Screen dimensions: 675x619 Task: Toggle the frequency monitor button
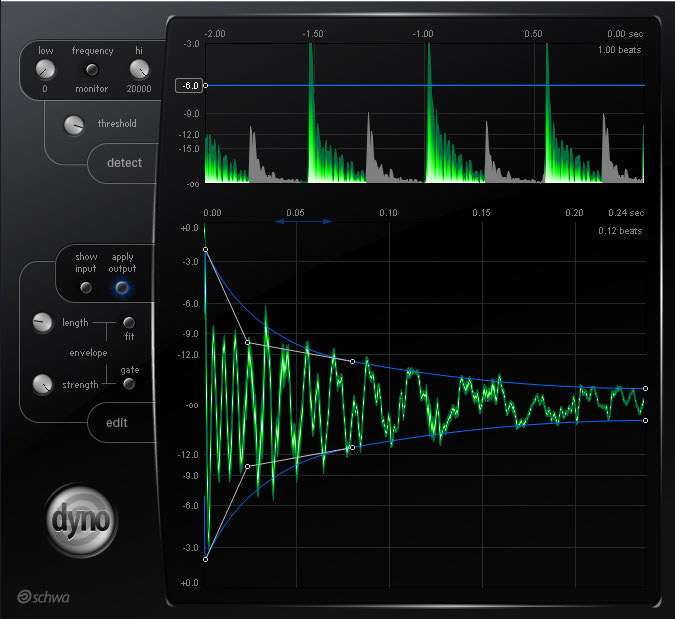click(92, 70)
